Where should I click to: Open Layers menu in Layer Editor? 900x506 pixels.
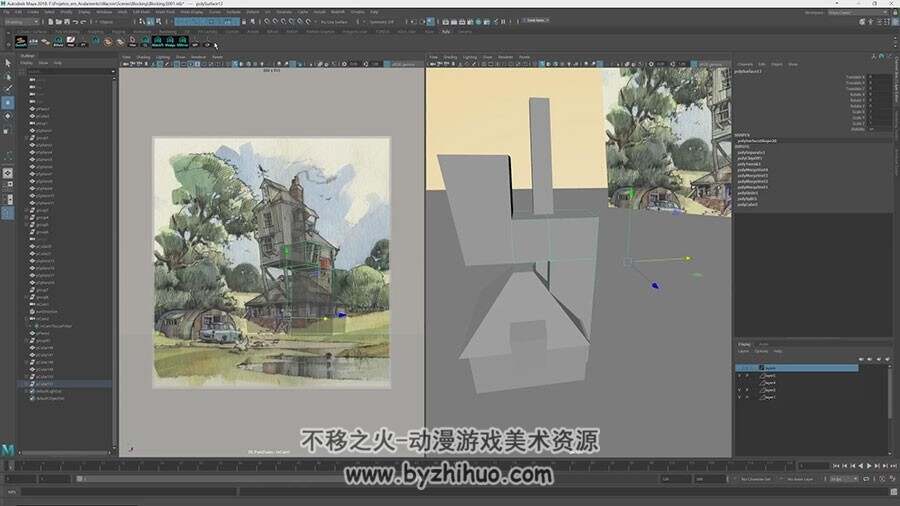point(743,351)
